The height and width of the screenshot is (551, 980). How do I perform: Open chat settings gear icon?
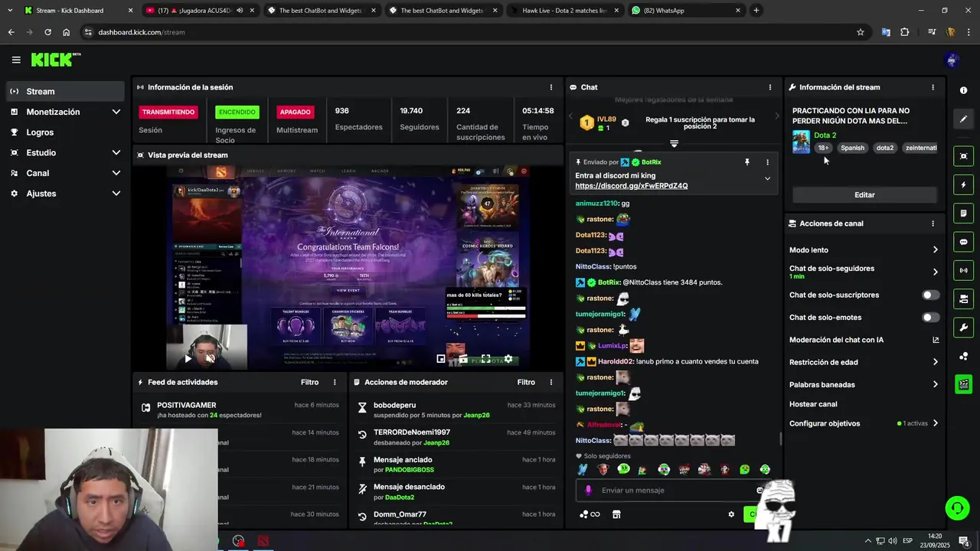pyautogui.click(x=731, y=514)
